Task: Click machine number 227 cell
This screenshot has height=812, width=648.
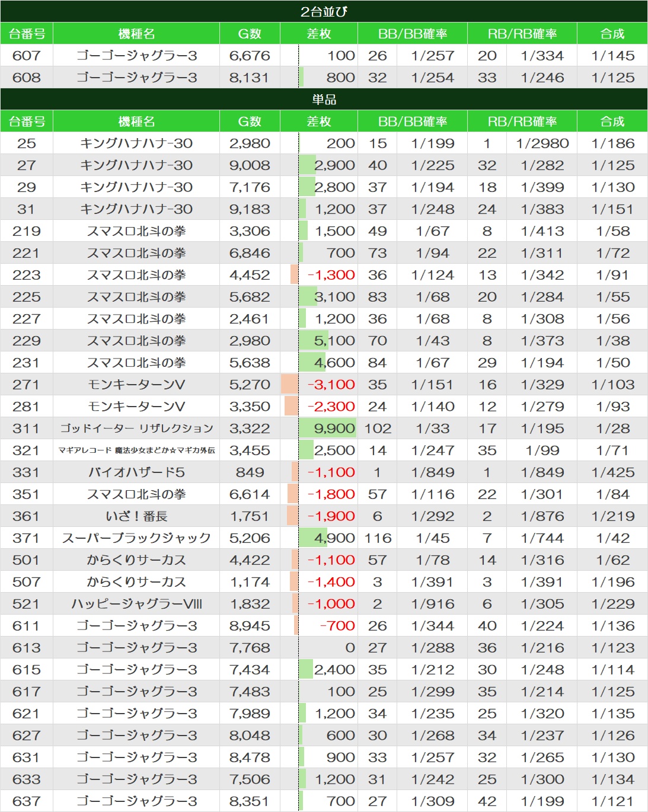Action: pos(27,319)
